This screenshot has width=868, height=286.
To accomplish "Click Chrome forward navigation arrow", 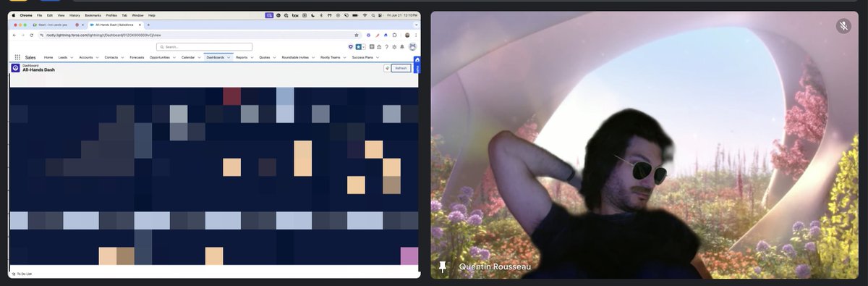I will pyautogui.click(x=22, y=35).
